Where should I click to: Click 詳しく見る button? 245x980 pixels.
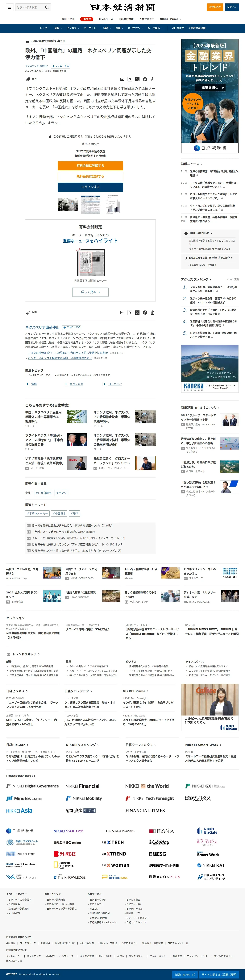tap(90, 292)
